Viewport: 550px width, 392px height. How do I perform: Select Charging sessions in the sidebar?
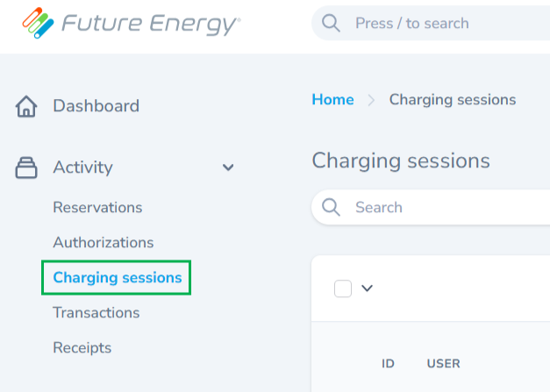point(118,278)
